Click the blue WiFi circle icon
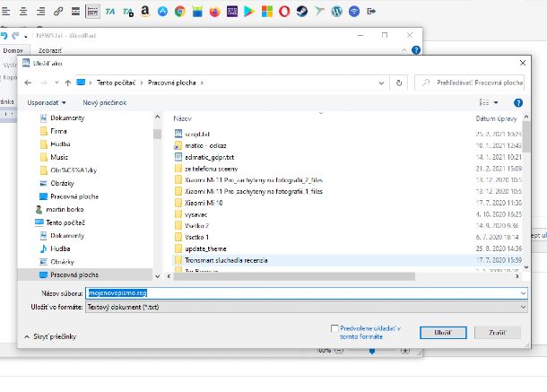 click(x=354, y=12)
